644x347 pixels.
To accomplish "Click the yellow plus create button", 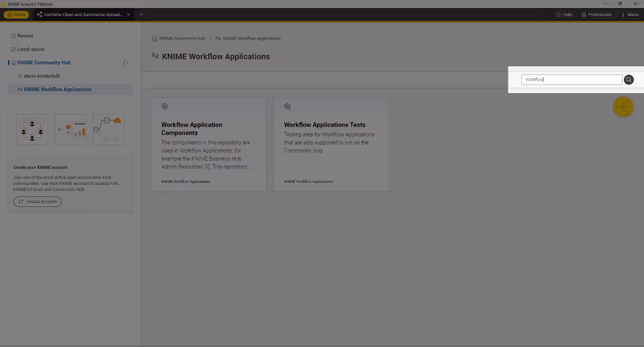I will click(x=623, y=107).
